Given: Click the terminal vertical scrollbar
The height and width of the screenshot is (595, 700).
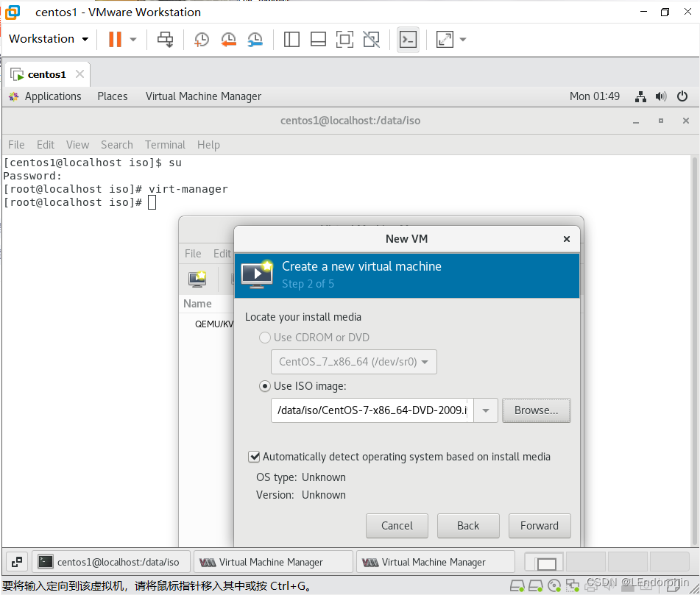Looking at the screenshot, I should (x=695, y=351).
